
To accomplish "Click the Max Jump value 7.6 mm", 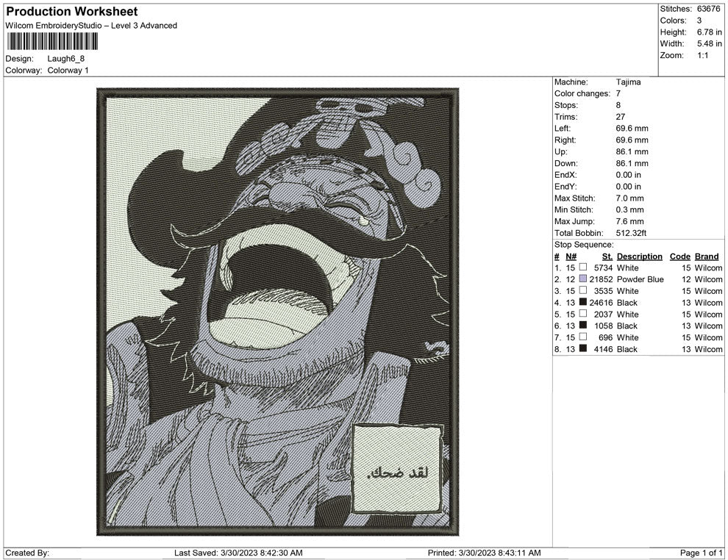I will 629,221.
